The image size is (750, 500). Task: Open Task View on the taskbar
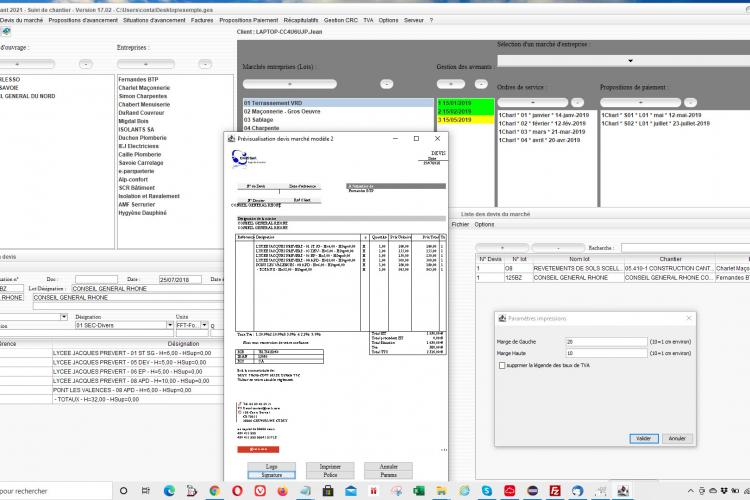click(146, 490)
